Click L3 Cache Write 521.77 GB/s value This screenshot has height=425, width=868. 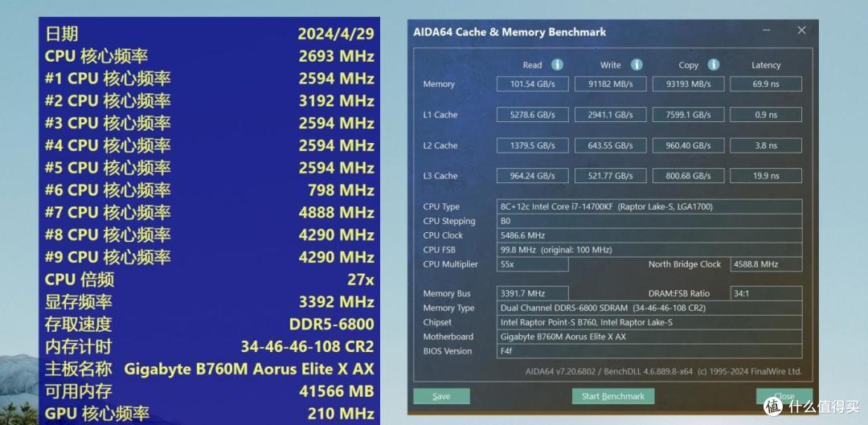[611, 176]
